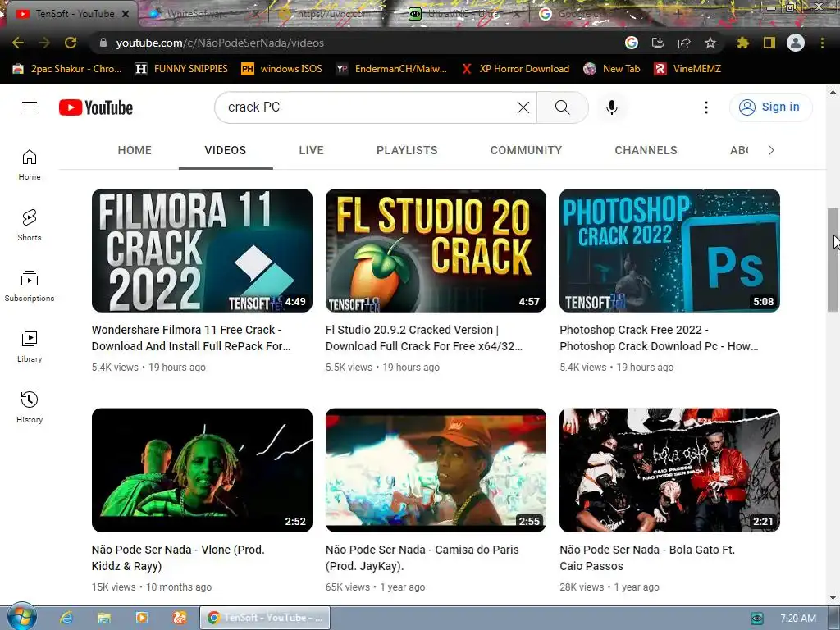Open the PLAYLISTS channel tab

pos(407,151)
